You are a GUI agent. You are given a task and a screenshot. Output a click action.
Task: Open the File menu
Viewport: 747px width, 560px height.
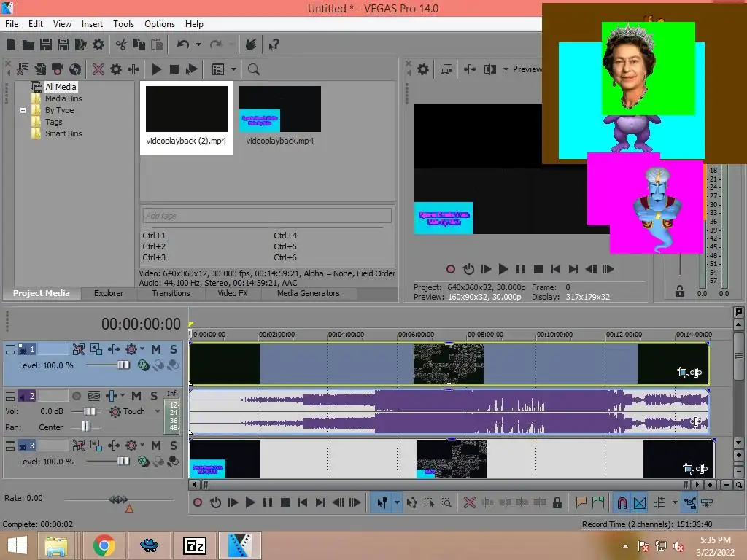tap(12, 24)
